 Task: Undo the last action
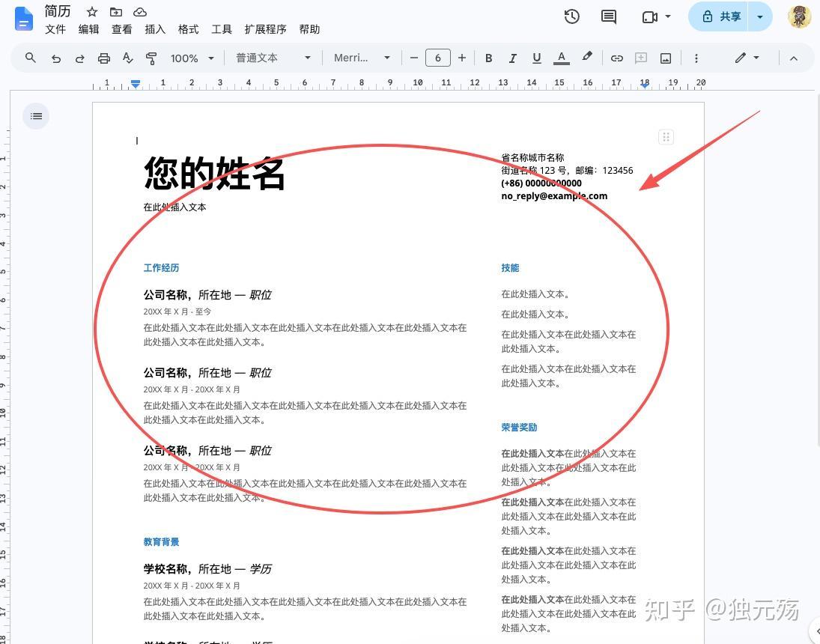click(x=56, y=58)
